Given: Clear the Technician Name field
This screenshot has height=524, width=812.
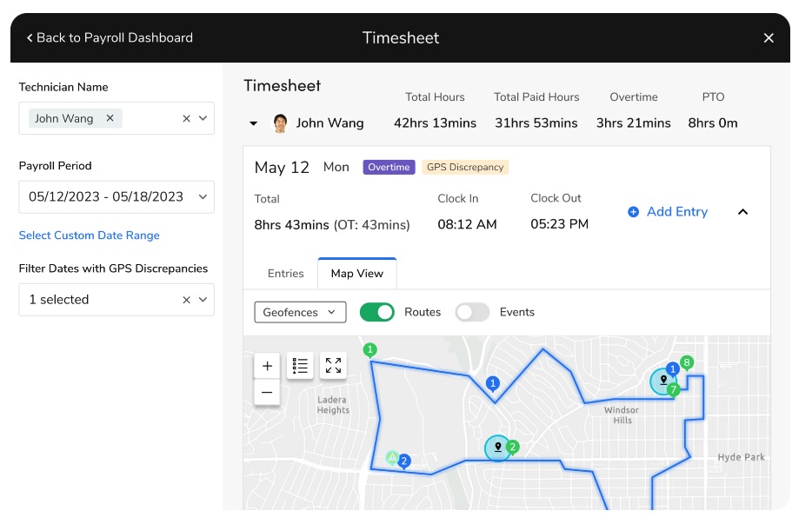Looking at the screenshot, I should (186, 118).
